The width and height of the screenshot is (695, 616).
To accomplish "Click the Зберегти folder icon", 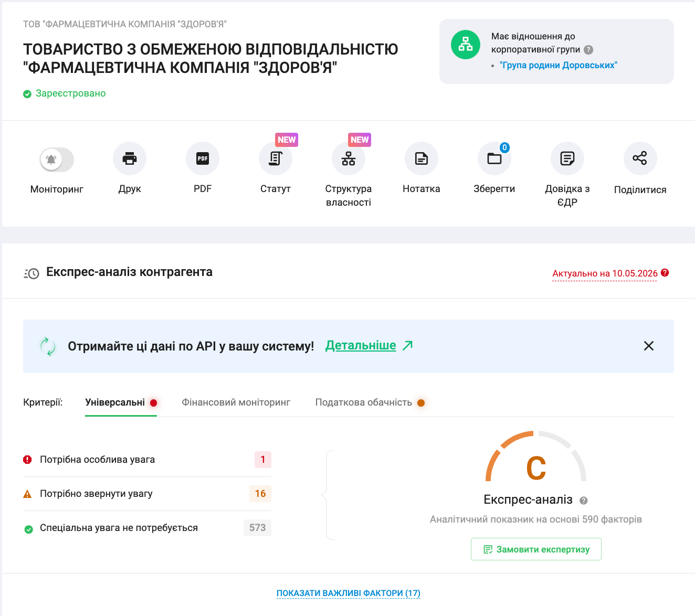I will (x=494, y=158).
